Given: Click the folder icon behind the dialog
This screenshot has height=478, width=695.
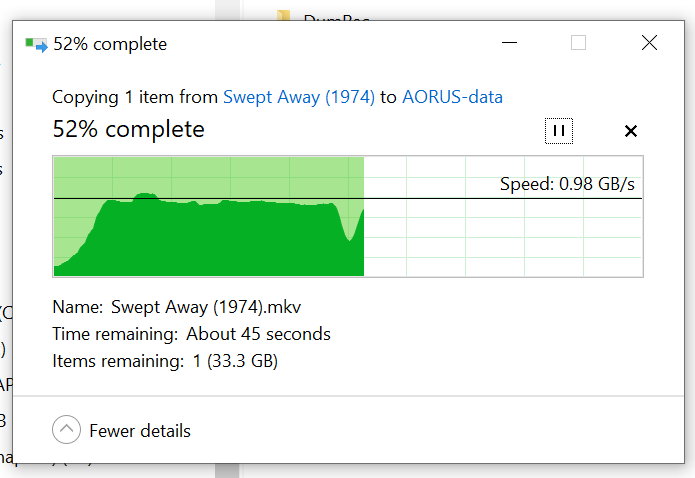Looking at the screenshot, I should [x=284, y=16].
